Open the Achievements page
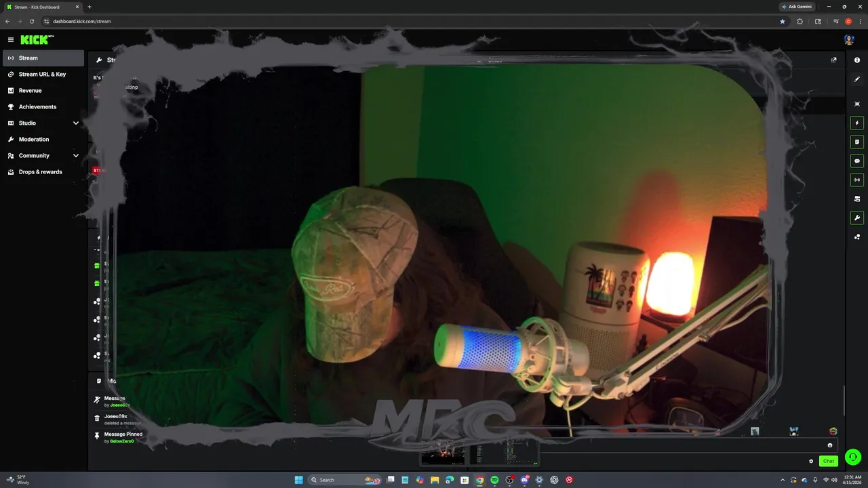 [x=43, y=107]
